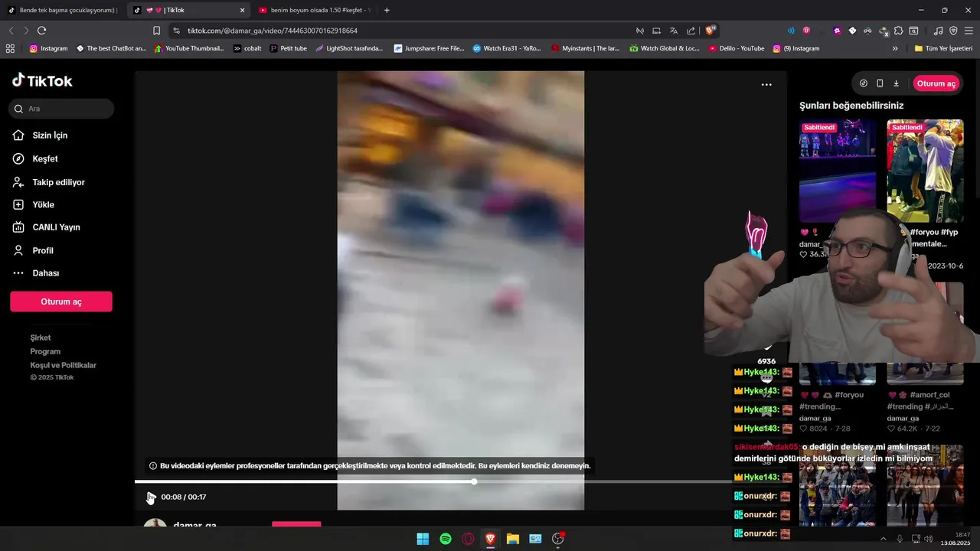Click the download app arrow icon

(x=896, y=83)
